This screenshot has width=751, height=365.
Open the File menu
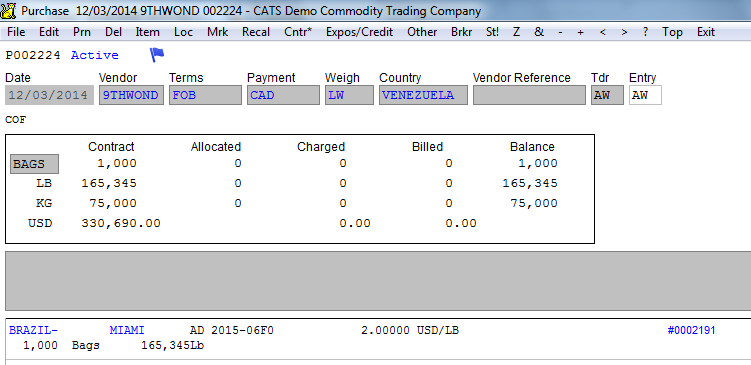pos(16,32)
